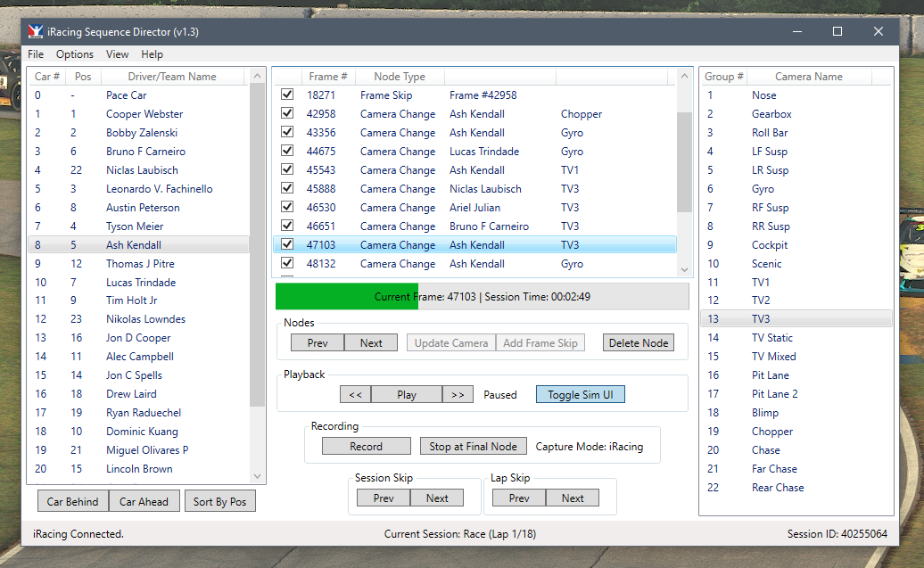Screen dimensions: 924x568
Task: Go to next node with Nodes Next
Action: pos(371,343)
